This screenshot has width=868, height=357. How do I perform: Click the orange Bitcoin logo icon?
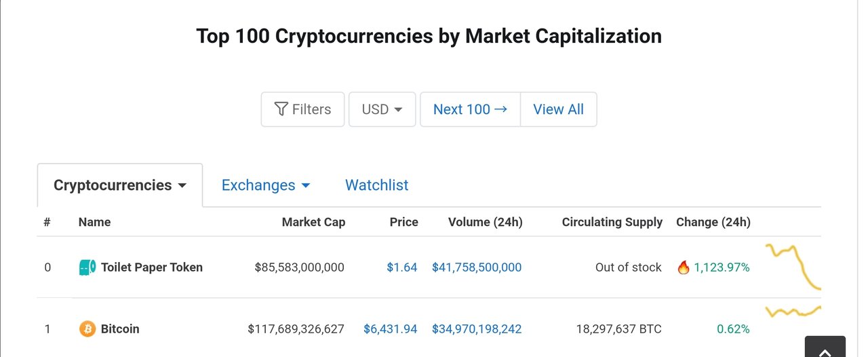(x=87, y=329)
